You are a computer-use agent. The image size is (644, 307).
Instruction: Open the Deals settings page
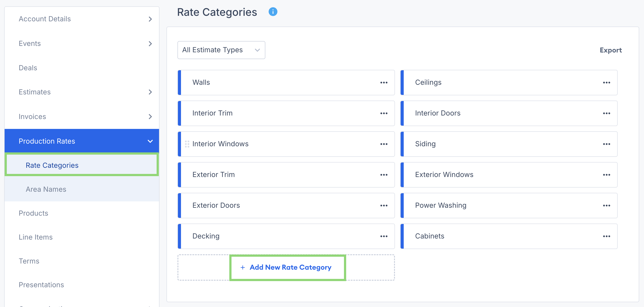point(82,68)
